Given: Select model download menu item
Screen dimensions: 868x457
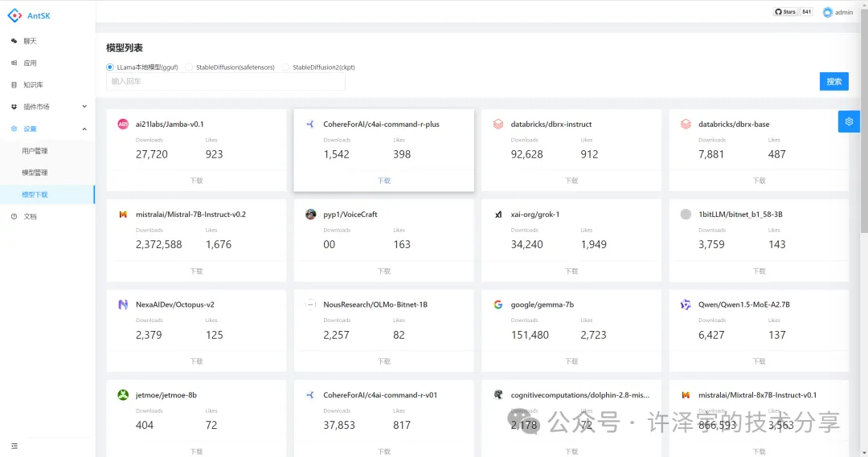Looking at the screenshot, I should (x=47, y=194).
